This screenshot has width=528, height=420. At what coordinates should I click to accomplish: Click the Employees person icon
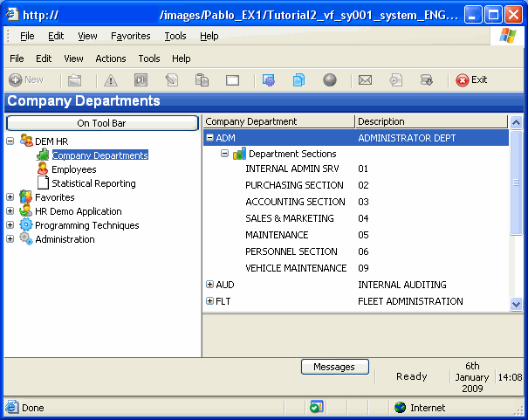click(43, 169)
